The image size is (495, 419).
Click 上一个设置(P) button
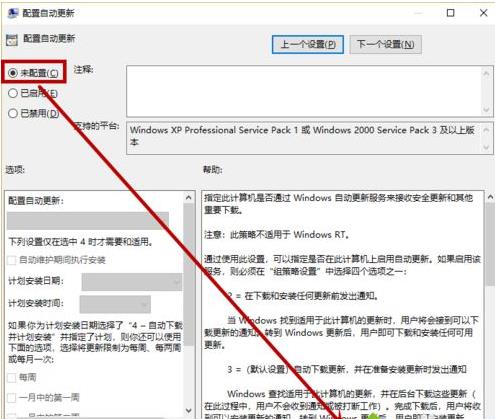(308, 44)
